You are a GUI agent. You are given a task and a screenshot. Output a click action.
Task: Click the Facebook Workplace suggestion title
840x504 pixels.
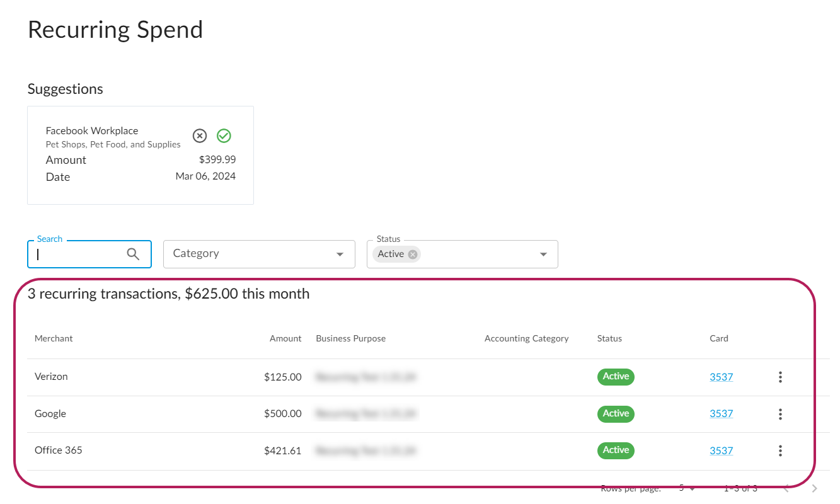[92, 131]
